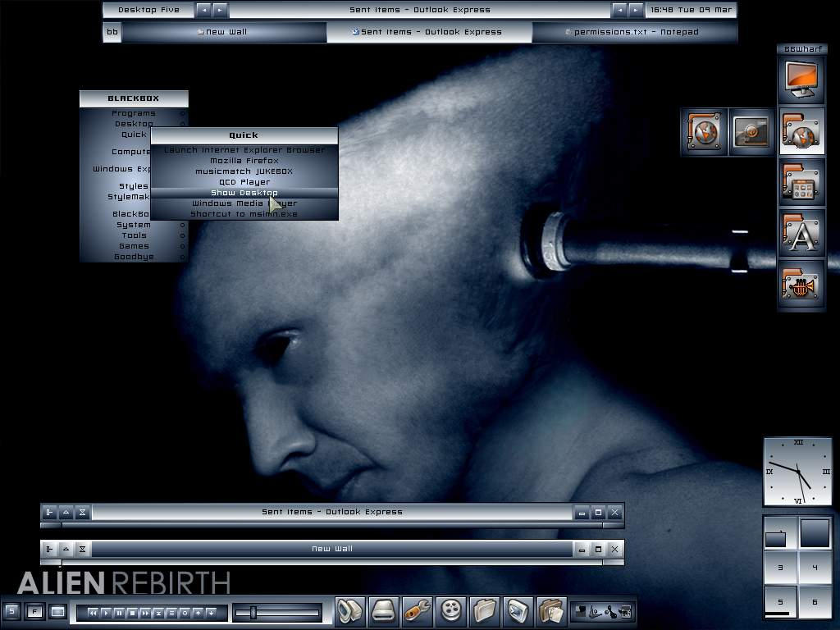Viewport: 840px width, 630px height.
Task: Select Show Desktop in Quick menu
Action: coord(244,193)
